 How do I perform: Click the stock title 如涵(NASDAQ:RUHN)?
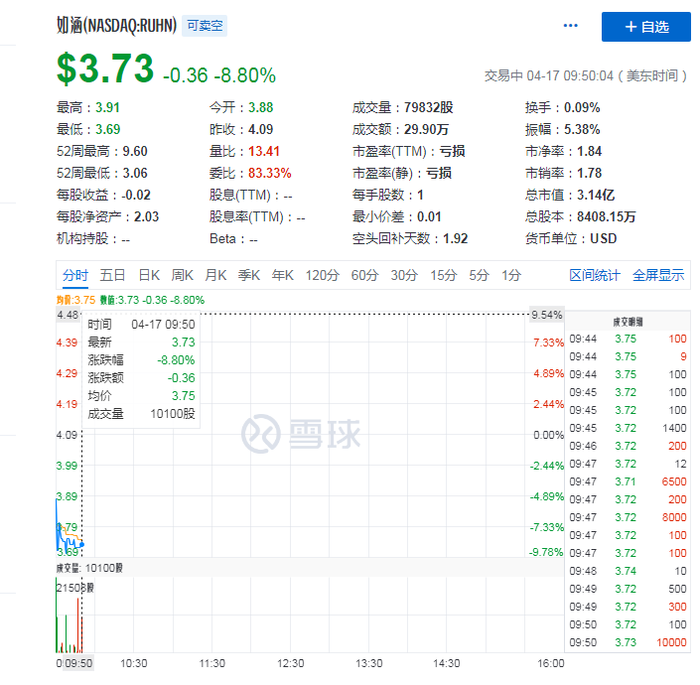[117, 25]
